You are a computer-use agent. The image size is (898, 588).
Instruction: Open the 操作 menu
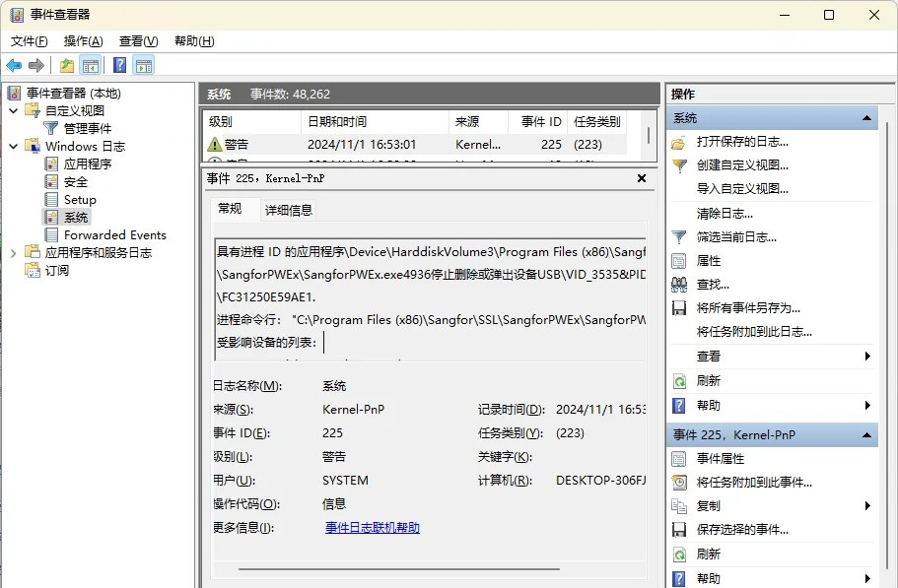(82, 41)
